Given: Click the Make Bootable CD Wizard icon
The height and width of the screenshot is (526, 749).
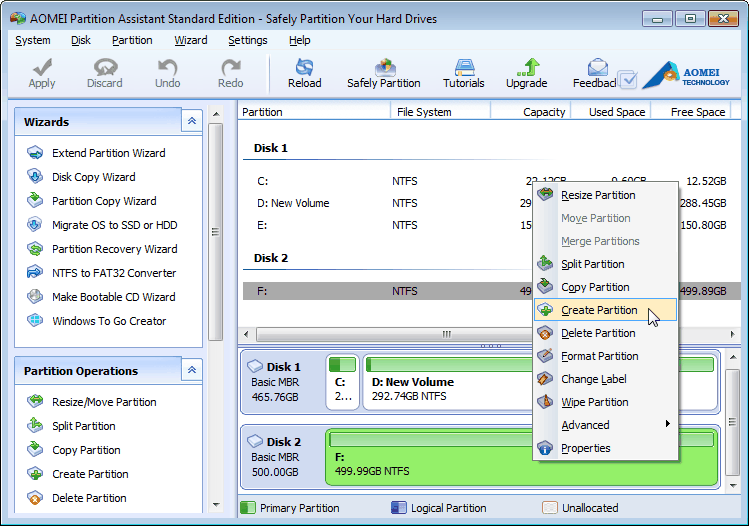Looking at the screenshot, I should (35, 297).
